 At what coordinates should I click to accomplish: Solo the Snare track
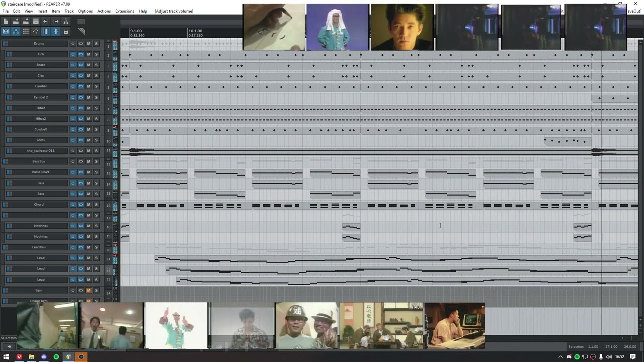coord(96,65)
